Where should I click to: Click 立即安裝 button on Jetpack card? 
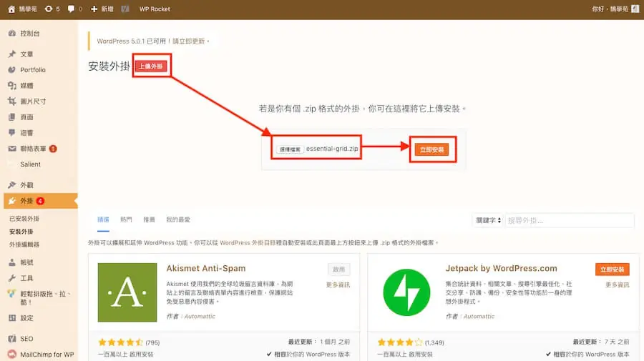(612, 269)
